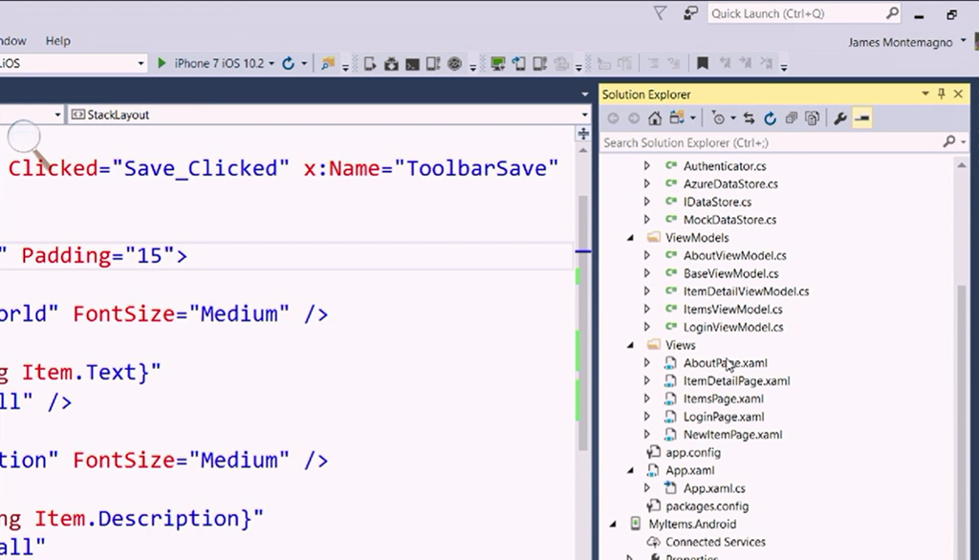Click the Show All Files icon
The width and height of the screenshot is (979, 560).
812,118
